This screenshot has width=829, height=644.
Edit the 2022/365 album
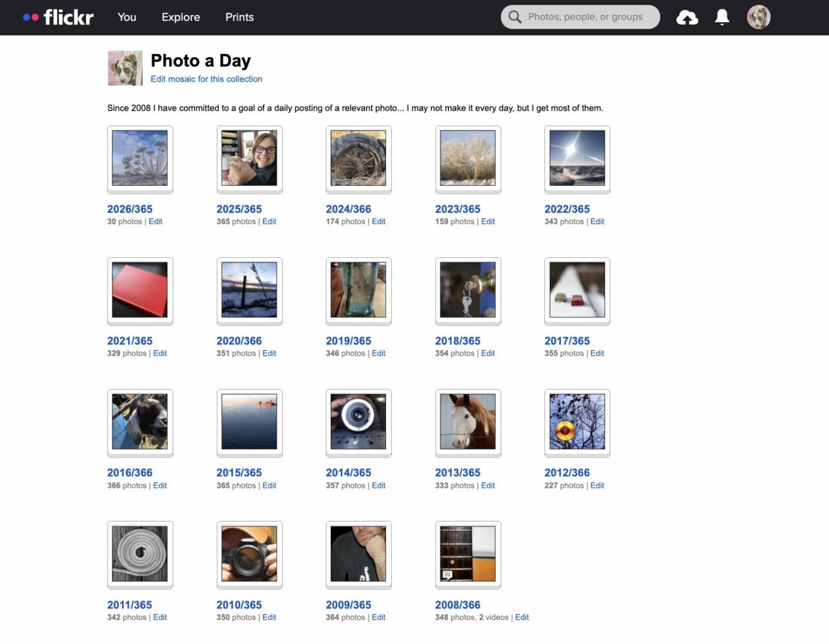(596, 221)
